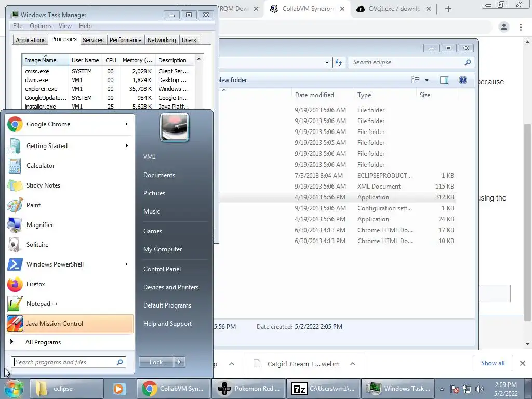Switch to Pokemon Red taskbar button
The width and height of the screenshot is (532, 399).
click(248, 389)
